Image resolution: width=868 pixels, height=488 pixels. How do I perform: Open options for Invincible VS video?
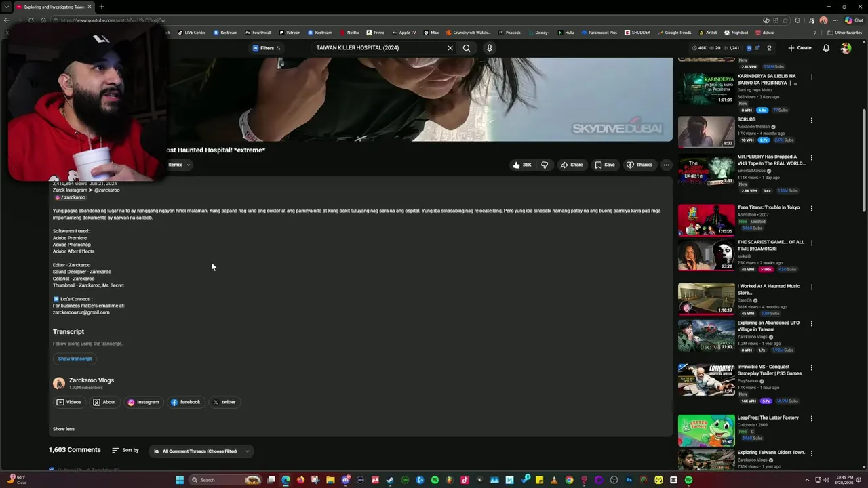pos(811,367)
